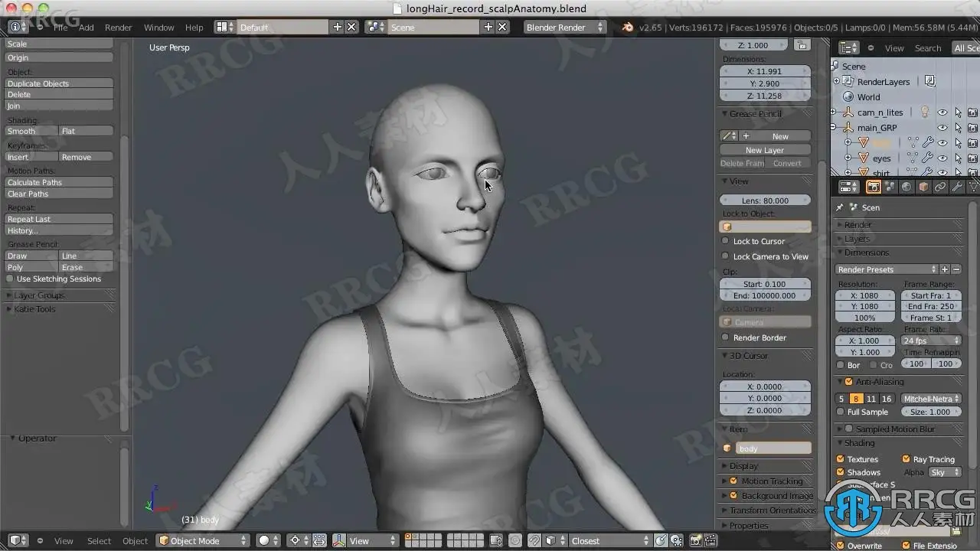Open the Blender Render engine dropdown
980x551 pixels.
pos(564,27)
